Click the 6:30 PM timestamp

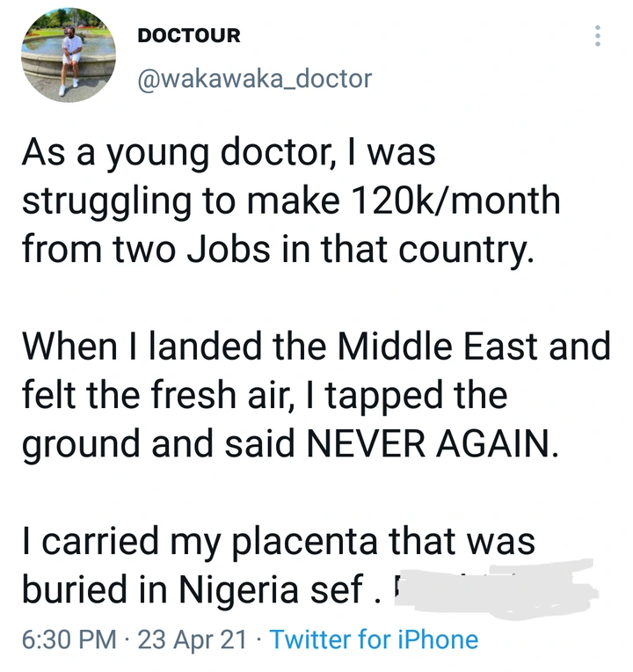69,639
